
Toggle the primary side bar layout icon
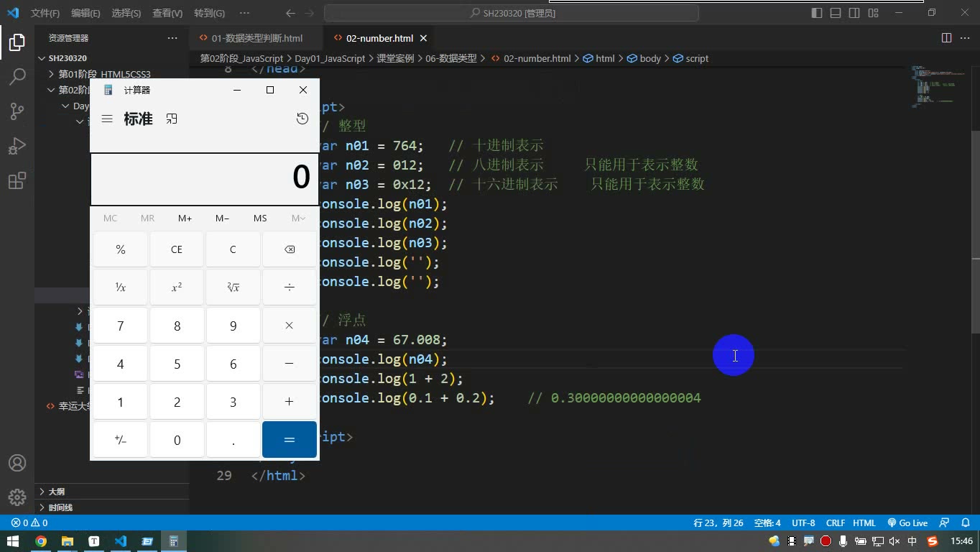817,13
